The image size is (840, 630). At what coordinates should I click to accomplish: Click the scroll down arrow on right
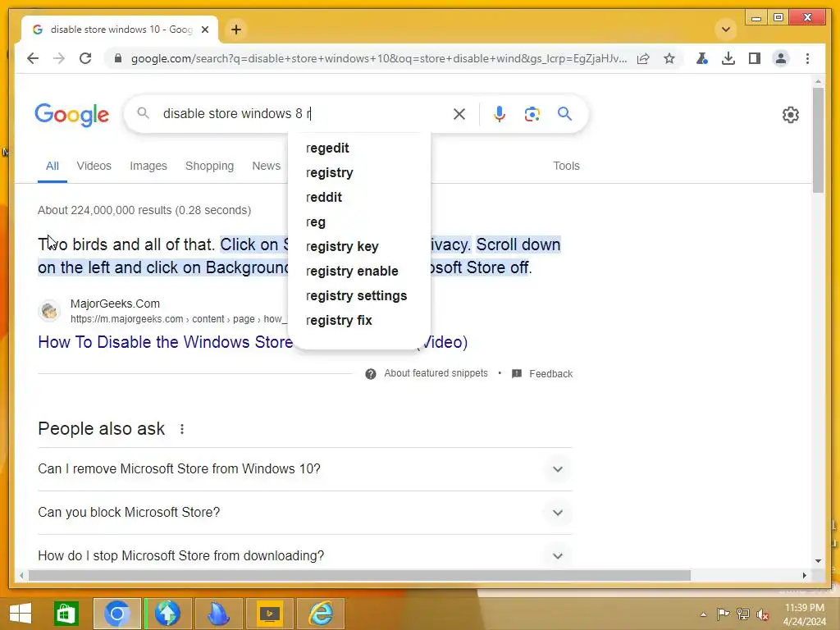click(818, 561)
